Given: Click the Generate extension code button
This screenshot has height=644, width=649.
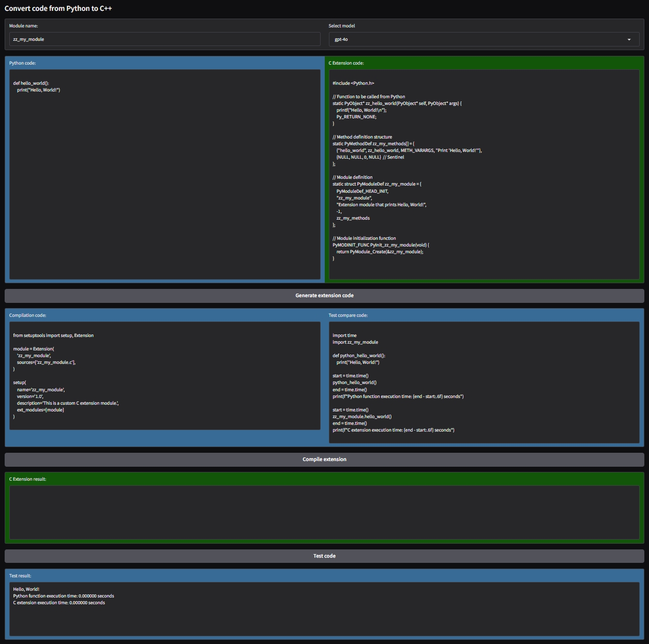Looking at the screenshot, I should click(x=324, y=295).
